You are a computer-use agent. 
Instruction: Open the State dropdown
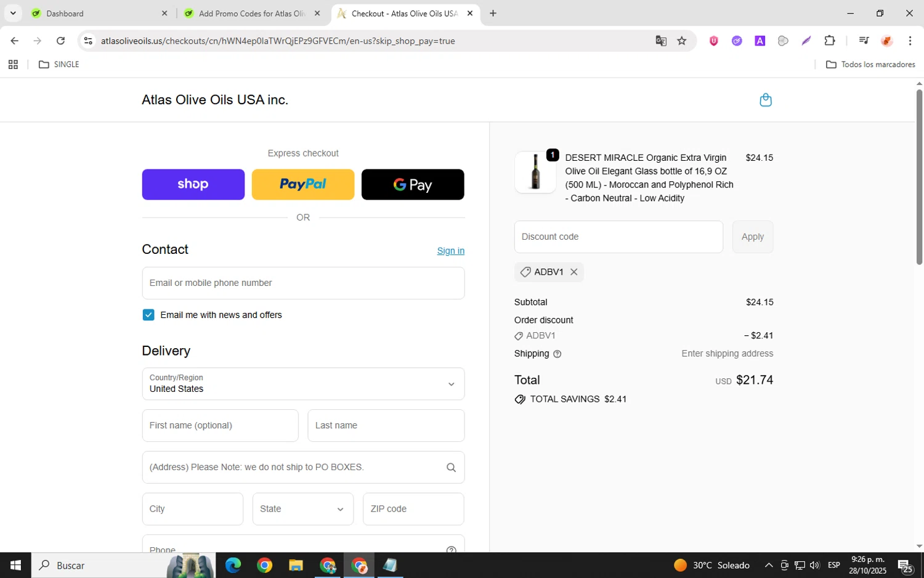(x=303, y=509)
